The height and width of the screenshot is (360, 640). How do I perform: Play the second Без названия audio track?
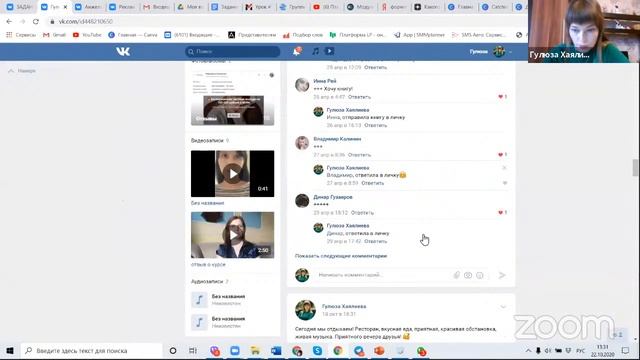199,322
